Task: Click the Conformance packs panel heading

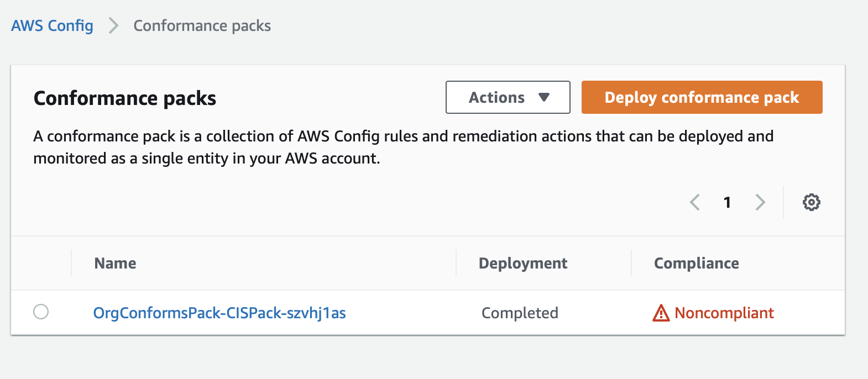Action: [125, 98]
